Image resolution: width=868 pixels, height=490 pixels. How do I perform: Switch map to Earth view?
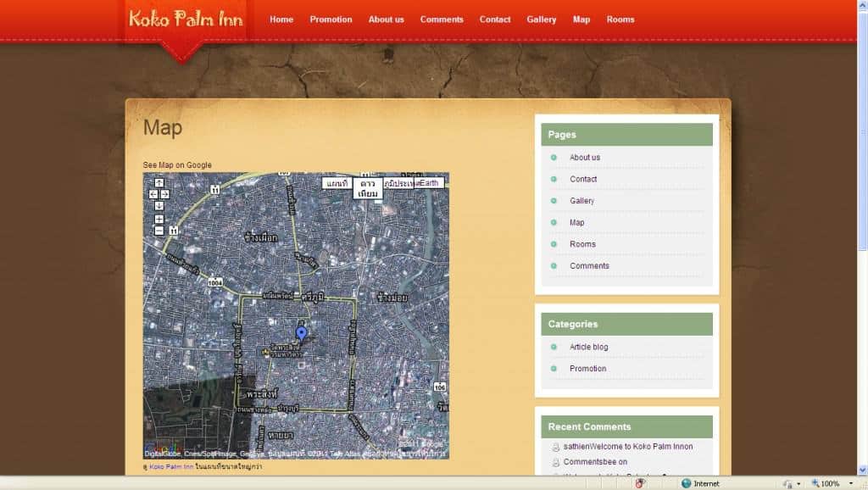pos(429,183)
